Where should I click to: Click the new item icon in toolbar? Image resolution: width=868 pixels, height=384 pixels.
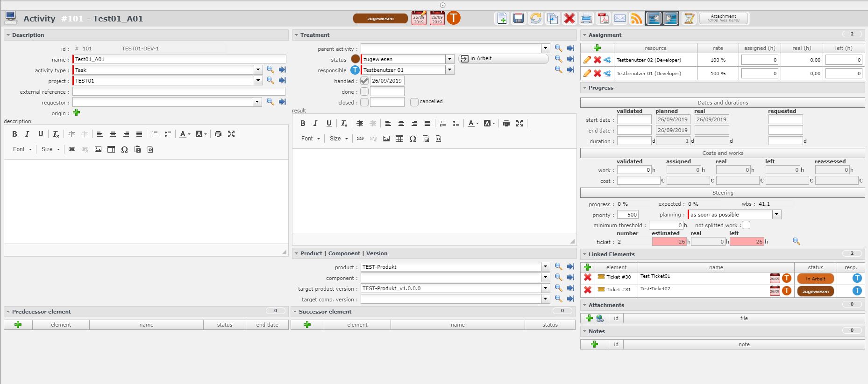click(502, 19)
